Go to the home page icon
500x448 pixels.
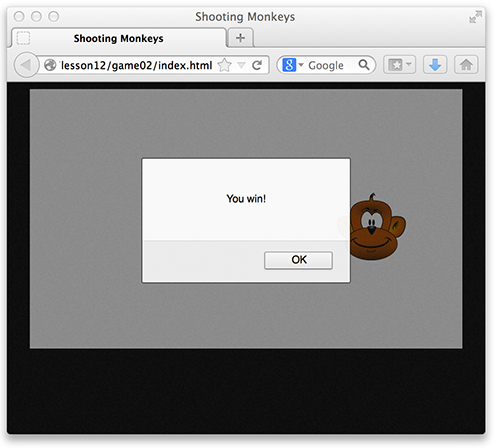(466, 65)
